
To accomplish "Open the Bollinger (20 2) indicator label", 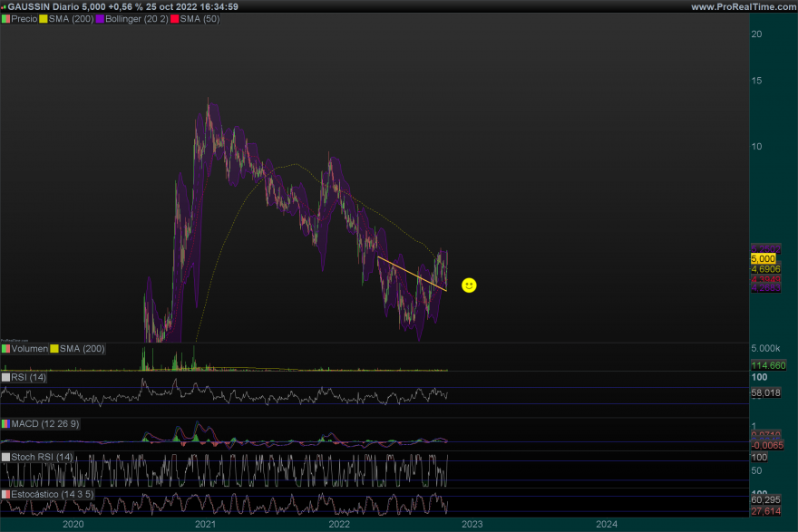I will click(136, 19).
